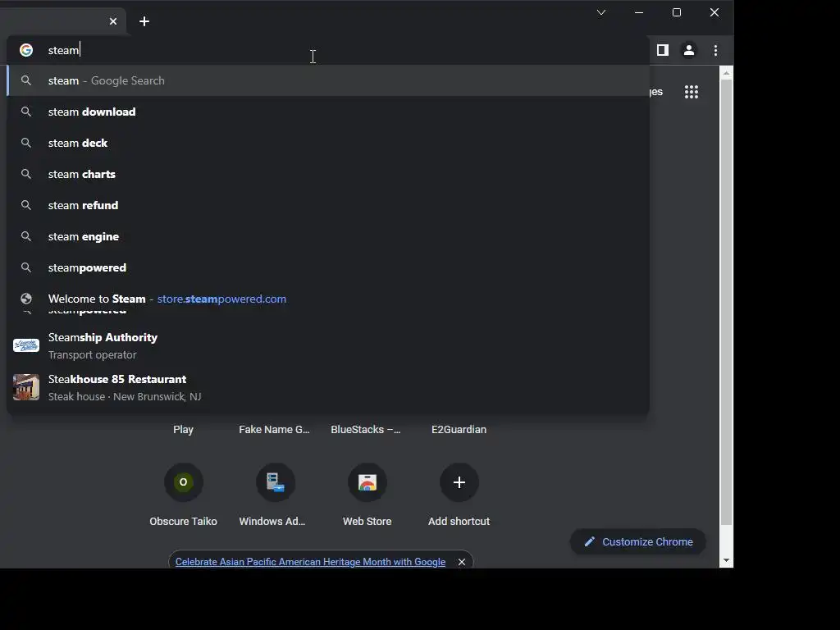
Task: Close the current browser tab
Action: (113, 21)
